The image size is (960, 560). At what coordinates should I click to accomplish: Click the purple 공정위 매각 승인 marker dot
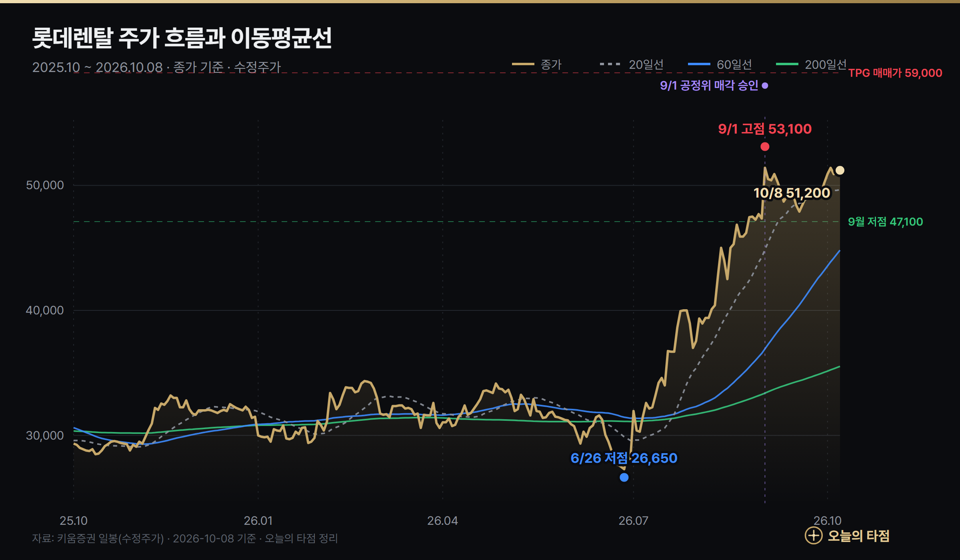765,86
